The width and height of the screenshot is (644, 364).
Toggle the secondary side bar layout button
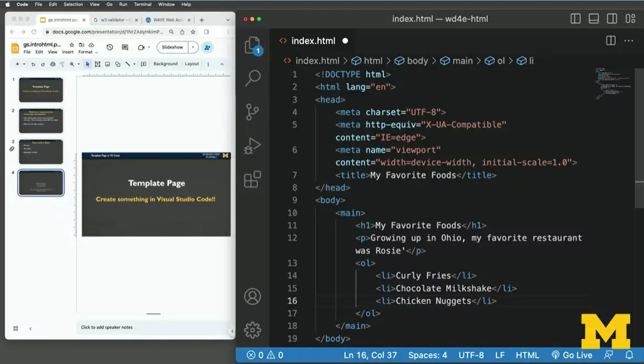(x=612, y=19)
